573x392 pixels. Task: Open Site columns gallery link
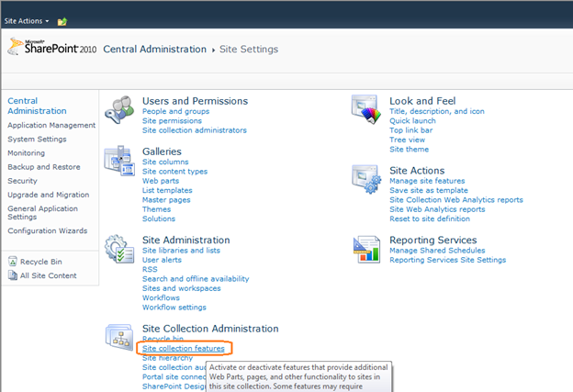[x=165, y=162]
